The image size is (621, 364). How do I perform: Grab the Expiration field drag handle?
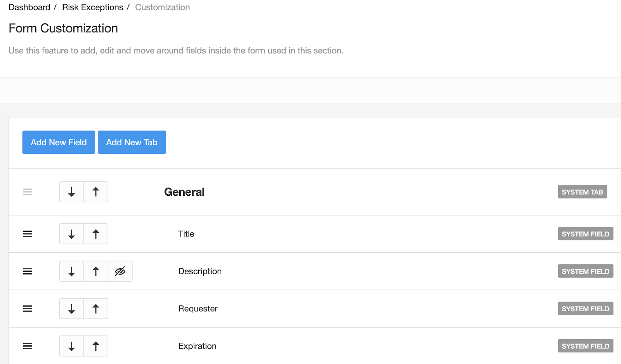[x=28, y=346]
